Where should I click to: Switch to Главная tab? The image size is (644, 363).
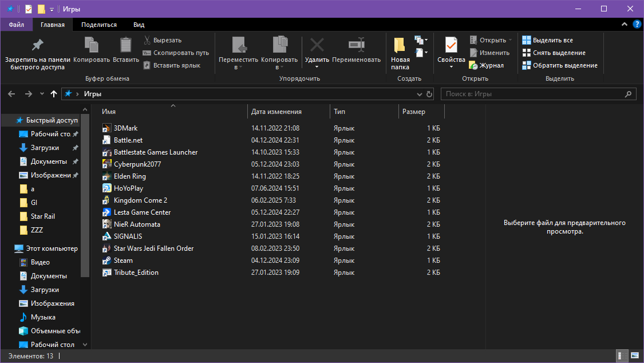tap(52, 25)
